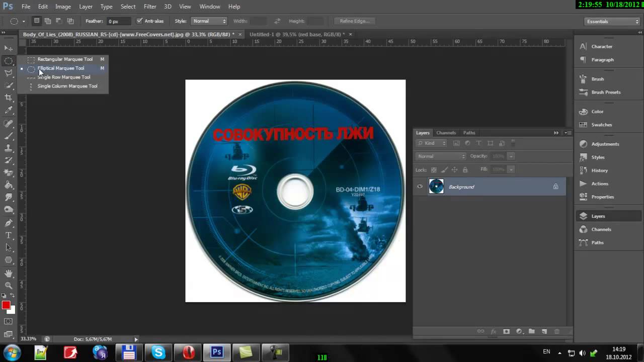644x362 pixels.
Task: Change the screen mode
Action: (9, 334)
